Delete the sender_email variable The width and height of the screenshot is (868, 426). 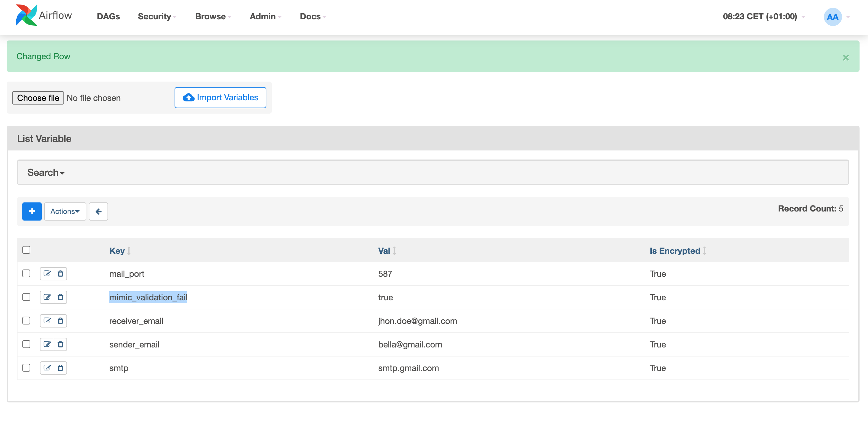coord(60,344)
